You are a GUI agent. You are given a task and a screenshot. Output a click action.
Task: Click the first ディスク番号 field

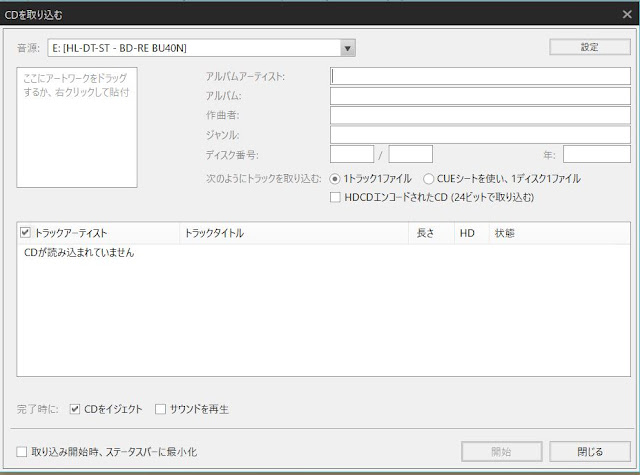pyautogui.click(x=352, y=154)
